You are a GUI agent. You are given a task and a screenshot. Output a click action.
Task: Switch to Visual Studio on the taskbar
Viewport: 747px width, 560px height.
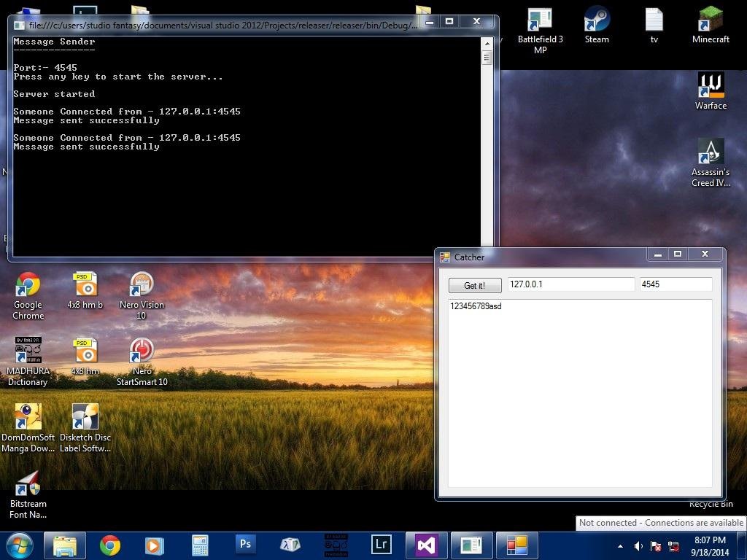(426, 545)
